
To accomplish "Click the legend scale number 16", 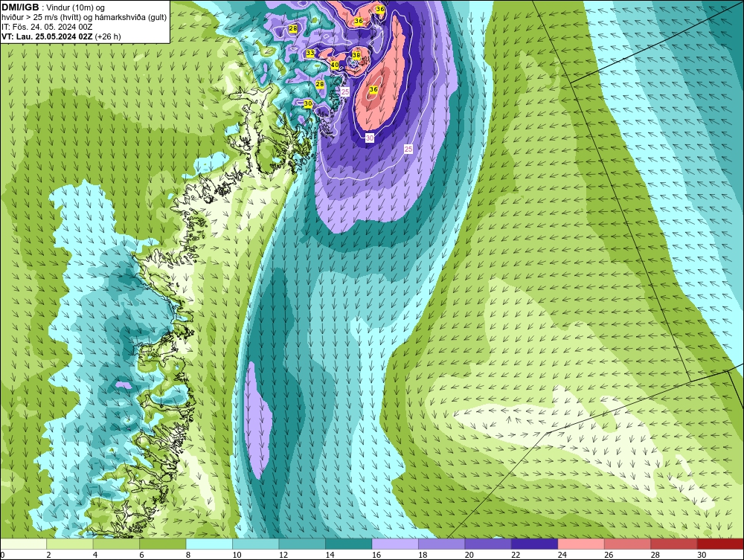I will point(376,555).
